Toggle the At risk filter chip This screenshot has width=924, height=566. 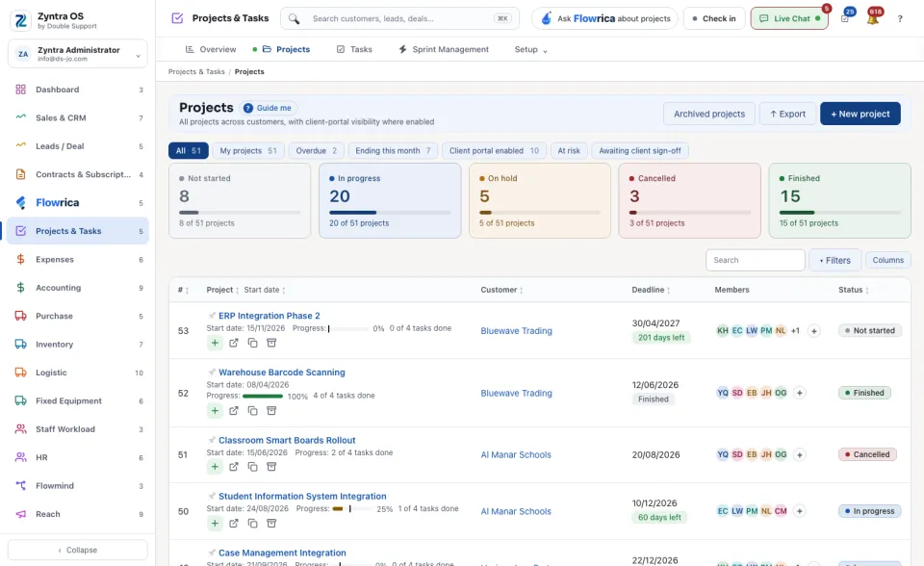click(x=569, y=151)
